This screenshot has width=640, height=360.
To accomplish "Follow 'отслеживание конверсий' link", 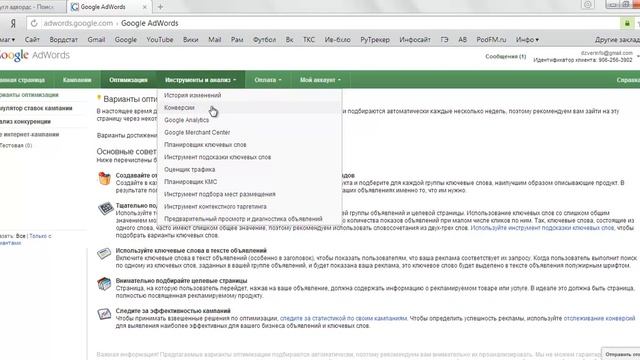I will point(599,318).
